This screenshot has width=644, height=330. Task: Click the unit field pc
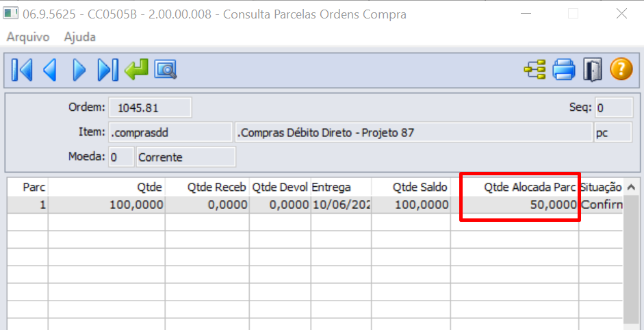click(613, 133)
